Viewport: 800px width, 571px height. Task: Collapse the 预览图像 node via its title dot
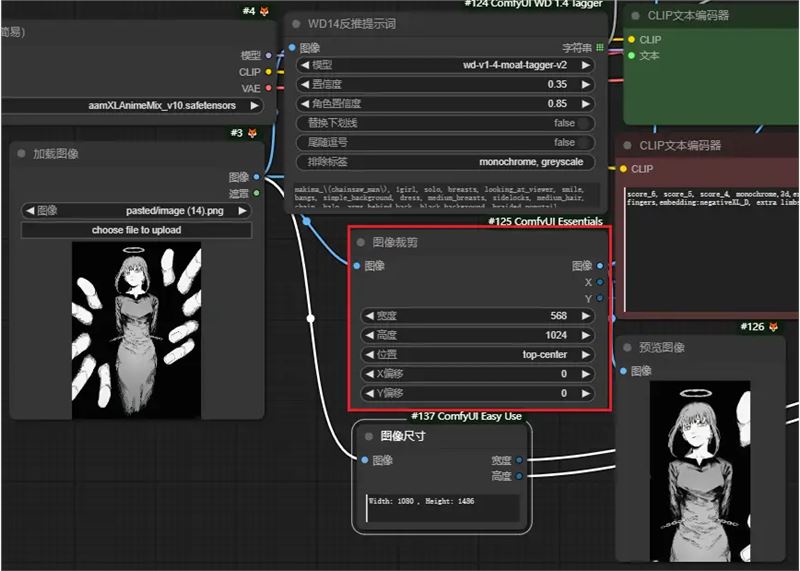[x=628, y=347]
